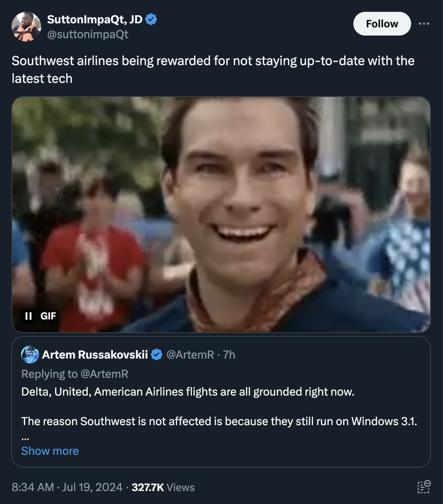
Task: Click Artem Russakovskii's verified checkmark
Action: pyautogui.click(x=157, y=355)
